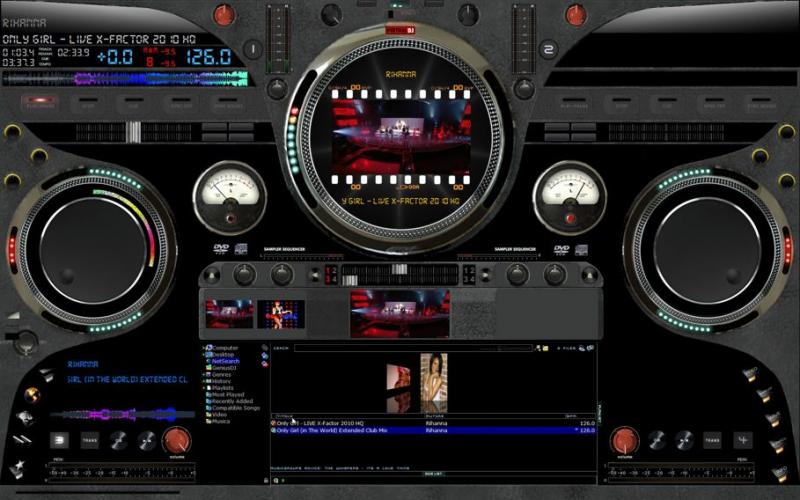Click the left deck song waveform display
The height and width of the screenshot is (500, 800).
tap(125, 79)
